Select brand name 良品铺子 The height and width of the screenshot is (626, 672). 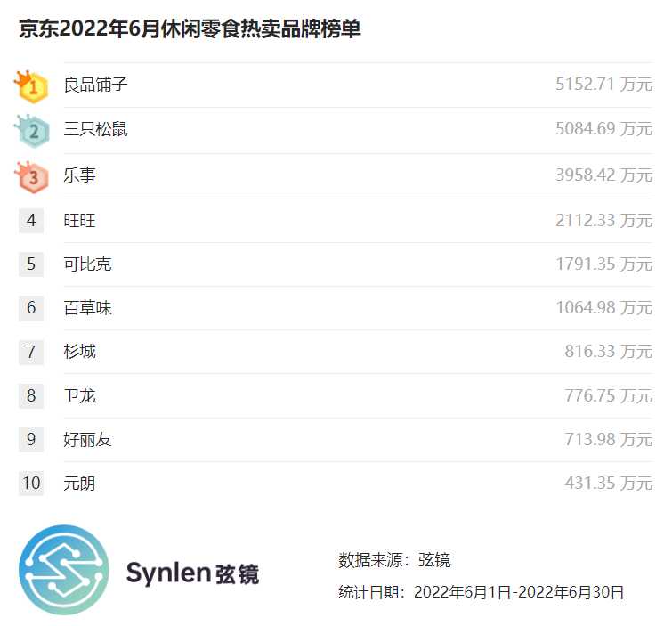(x=95, y=85)
